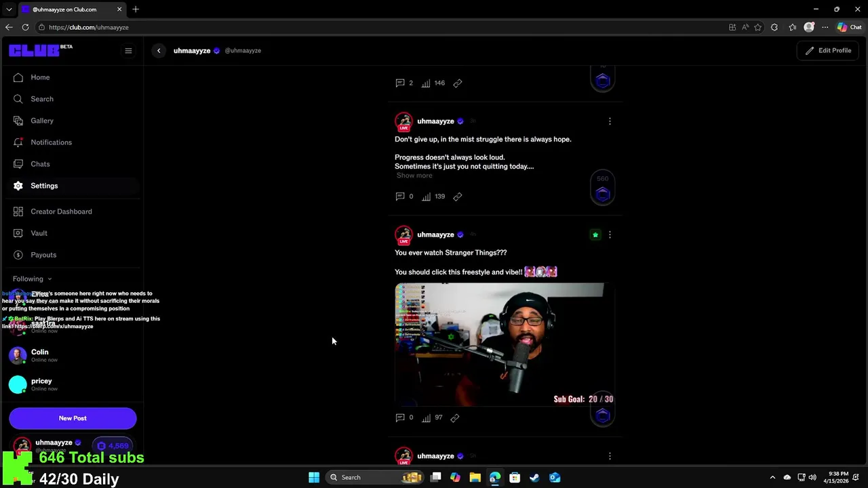Click the Club BETA logo

point(41,50)
